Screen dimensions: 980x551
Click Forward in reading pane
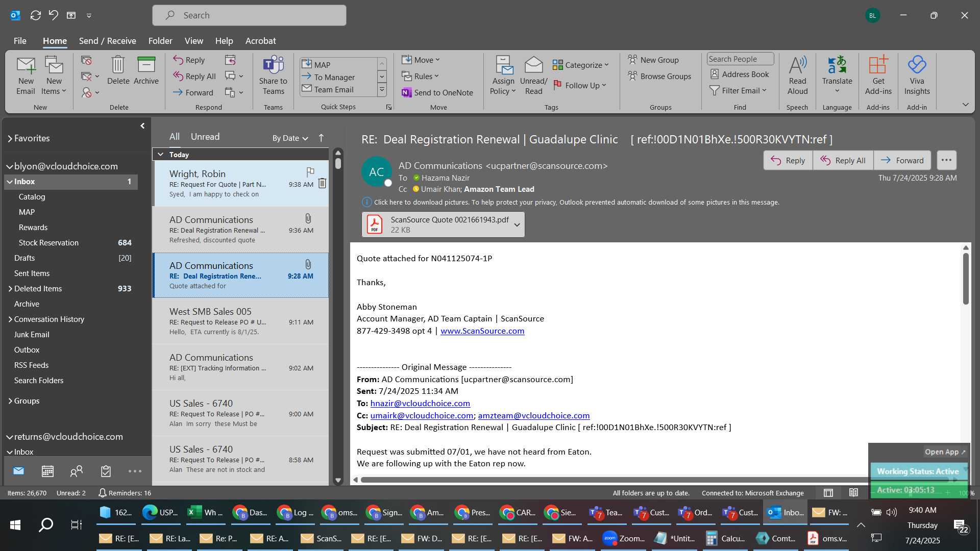click(x=902, y=160)
